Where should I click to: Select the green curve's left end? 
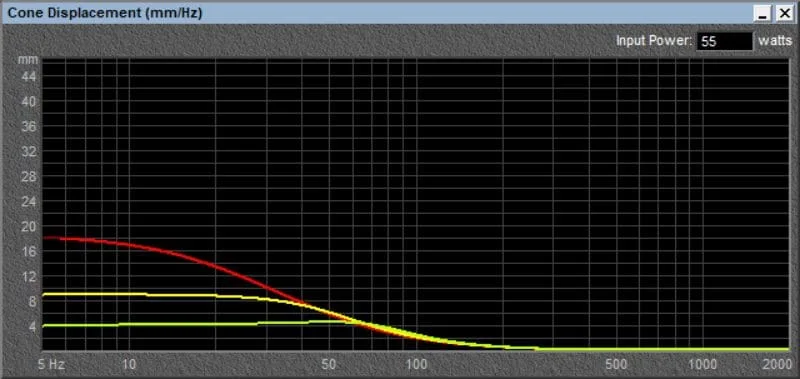[x=45, y=325]
